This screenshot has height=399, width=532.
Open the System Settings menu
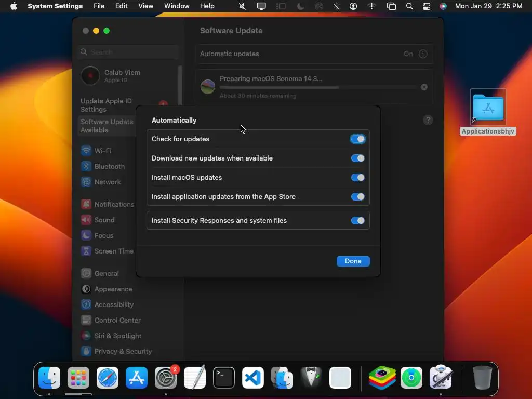tap(55, 6)
